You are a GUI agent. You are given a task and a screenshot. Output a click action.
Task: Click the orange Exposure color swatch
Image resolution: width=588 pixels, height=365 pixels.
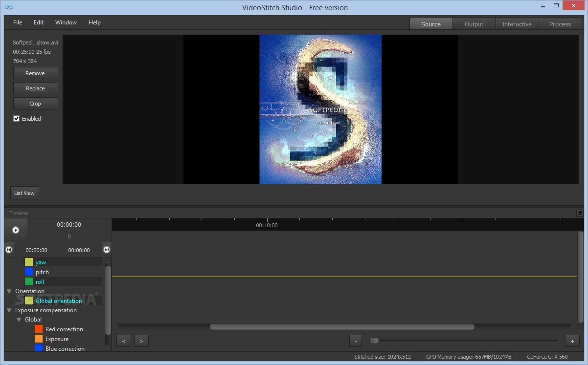pyautogui.click(x=39, y=339)
